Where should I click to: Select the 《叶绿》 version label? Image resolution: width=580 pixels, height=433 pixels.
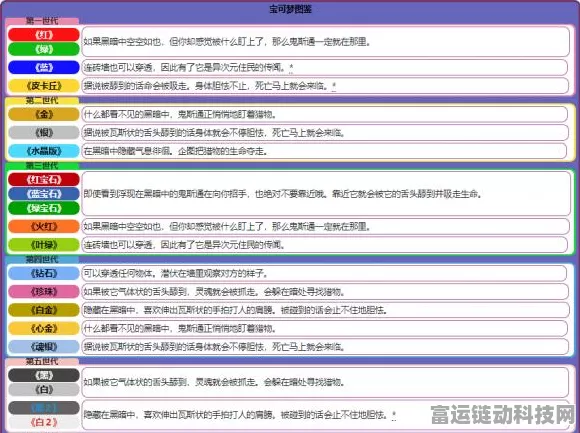click(44, 244)
